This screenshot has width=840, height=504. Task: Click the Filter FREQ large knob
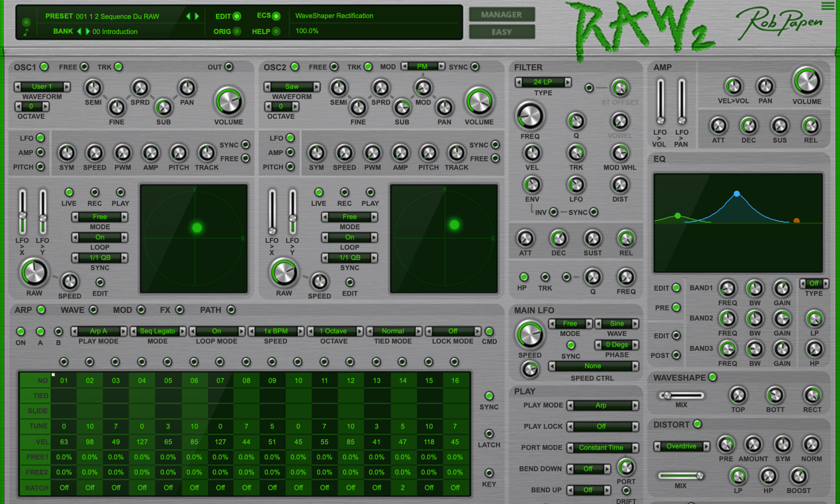tap(530, 116)
